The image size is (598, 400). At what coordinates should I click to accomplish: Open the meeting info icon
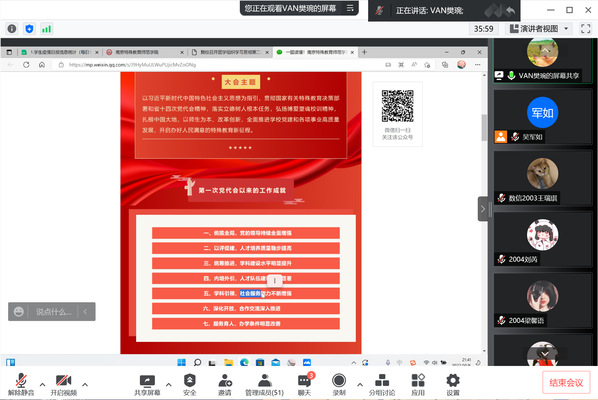click(x=12, y=29)
